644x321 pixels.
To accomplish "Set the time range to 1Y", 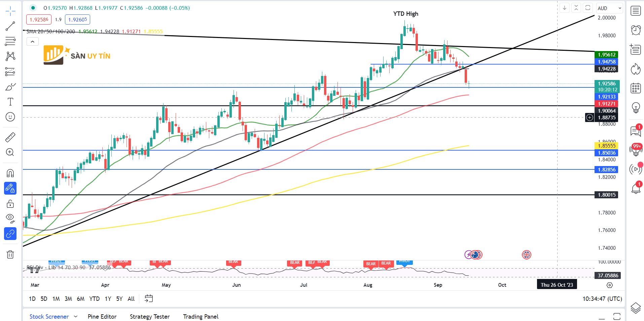I will [108, 299].
